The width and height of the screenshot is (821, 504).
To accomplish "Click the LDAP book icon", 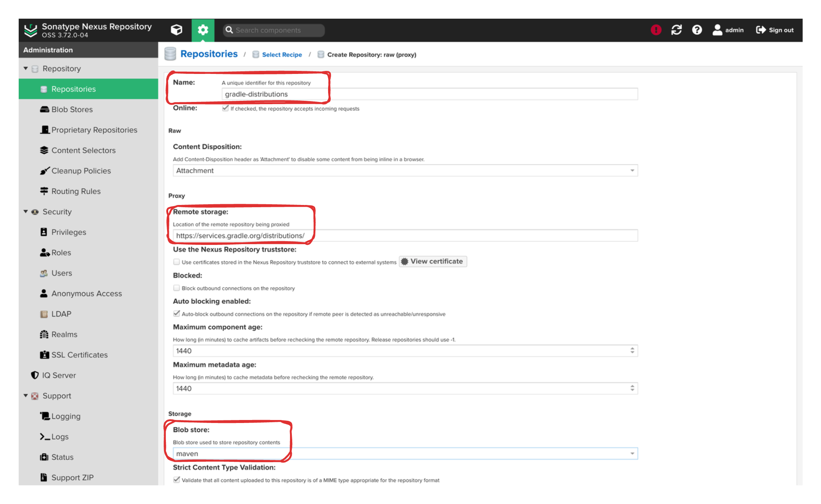I will pyautogui.click(x=44, y=314).
